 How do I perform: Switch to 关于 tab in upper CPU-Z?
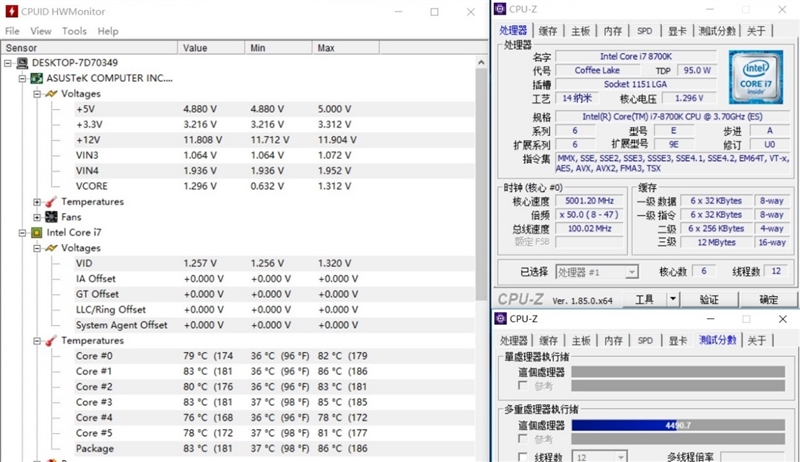(x=756, y=31)
